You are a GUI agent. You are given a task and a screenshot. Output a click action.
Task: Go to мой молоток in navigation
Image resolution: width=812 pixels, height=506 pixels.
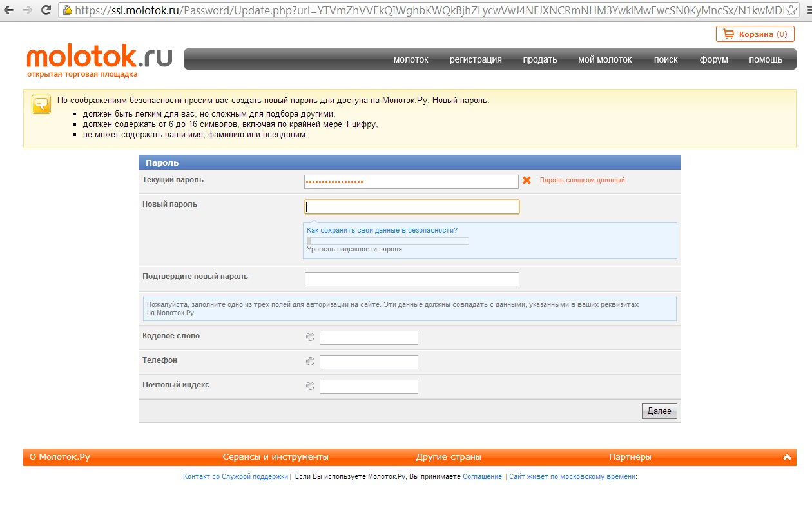(x=604, y=59)
